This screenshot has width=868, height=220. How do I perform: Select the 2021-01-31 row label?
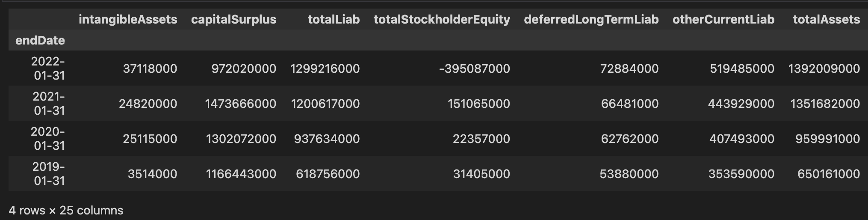48,104
